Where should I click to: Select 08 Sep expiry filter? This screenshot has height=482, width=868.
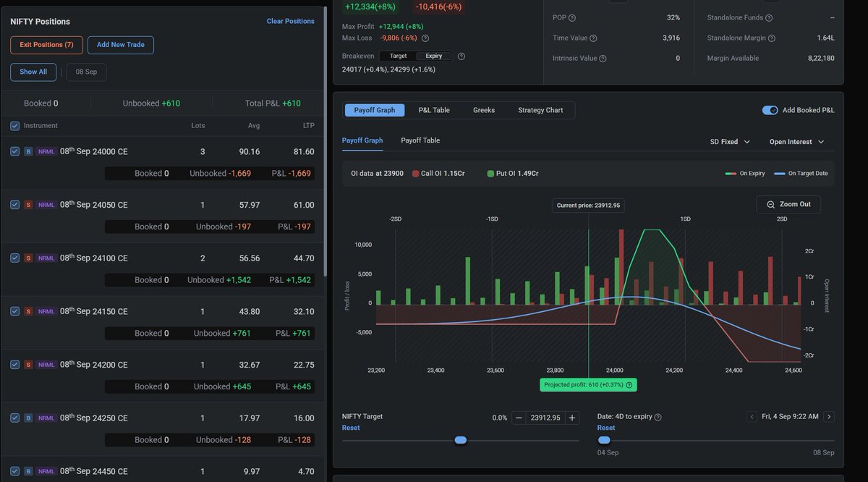[x=86, y=72]
